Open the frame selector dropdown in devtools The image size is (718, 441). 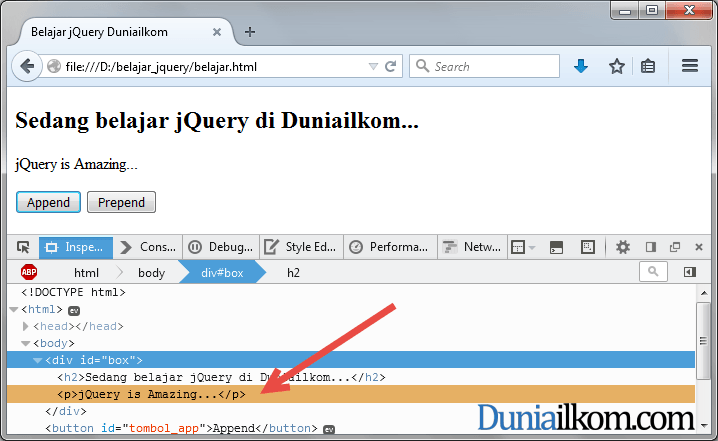(x=523, y=247)
